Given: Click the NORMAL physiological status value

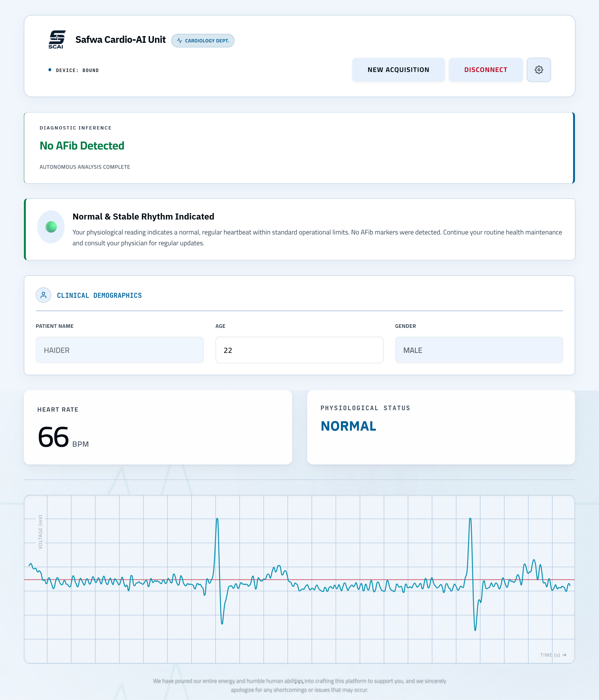Looking at the screenshot, I should [348, 426].
